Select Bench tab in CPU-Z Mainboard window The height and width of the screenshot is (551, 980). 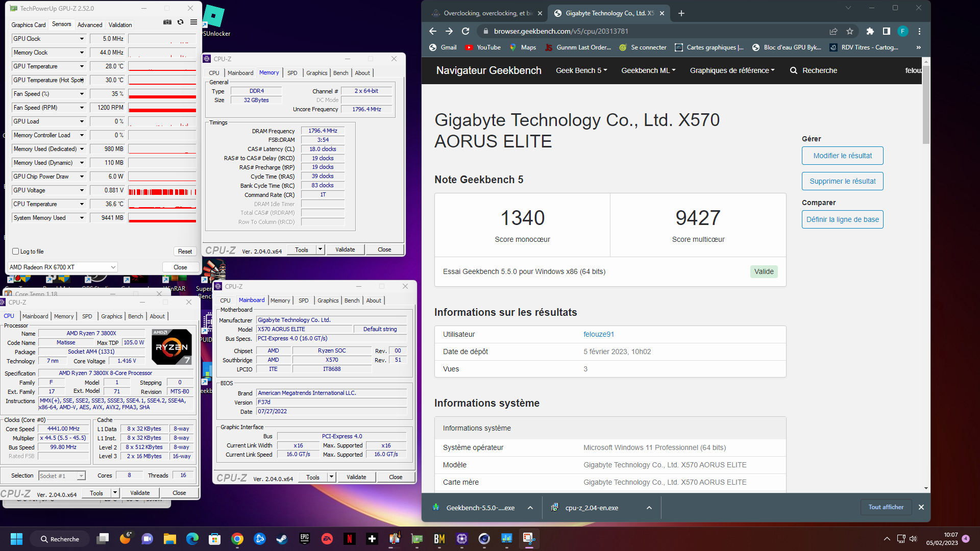[x=352, y=300]
